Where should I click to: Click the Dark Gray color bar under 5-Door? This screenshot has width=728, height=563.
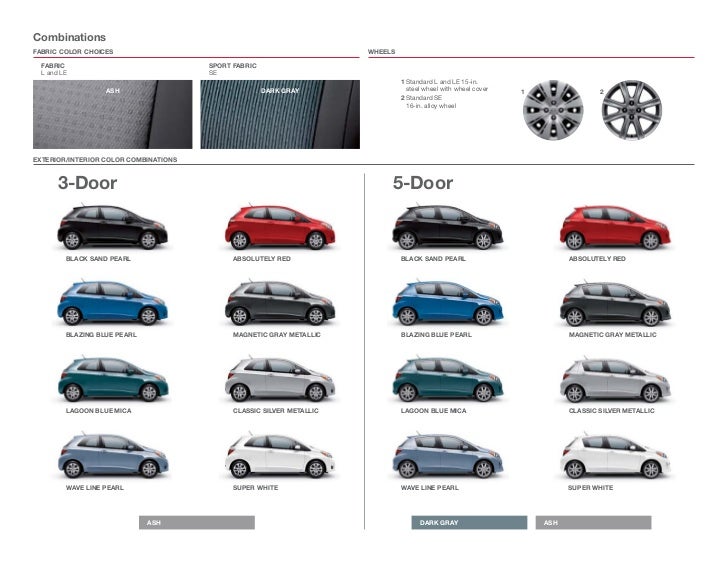click(x=469, y=523)
